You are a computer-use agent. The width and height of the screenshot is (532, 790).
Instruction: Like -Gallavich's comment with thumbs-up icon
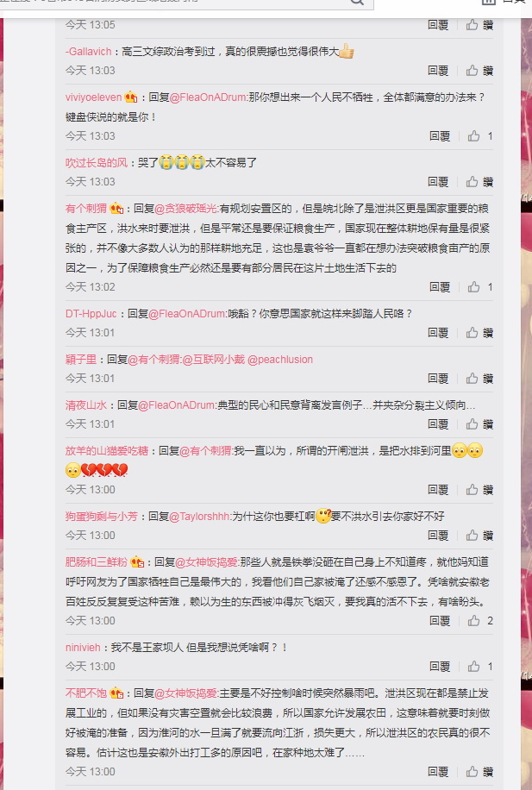479,71
